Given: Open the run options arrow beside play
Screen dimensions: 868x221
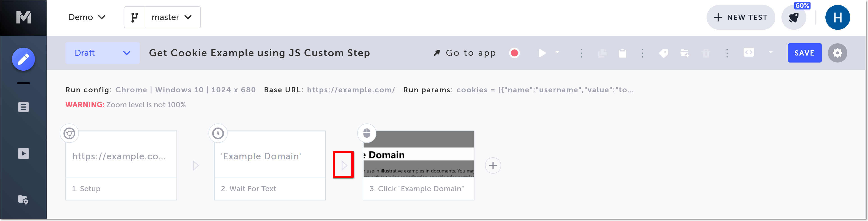Looking at the screenshot, I should (557, 52).
